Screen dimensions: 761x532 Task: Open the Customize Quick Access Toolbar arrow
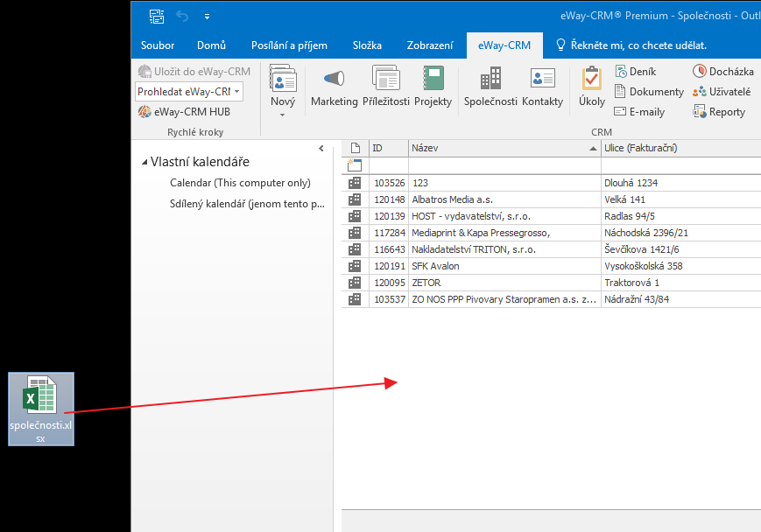click(208, 17)
